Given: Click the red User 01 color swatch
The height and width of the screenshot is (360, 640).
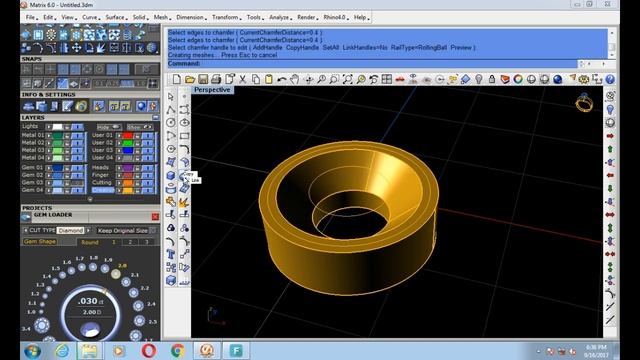Looking at the screenshot, I should tap(128, 135).
